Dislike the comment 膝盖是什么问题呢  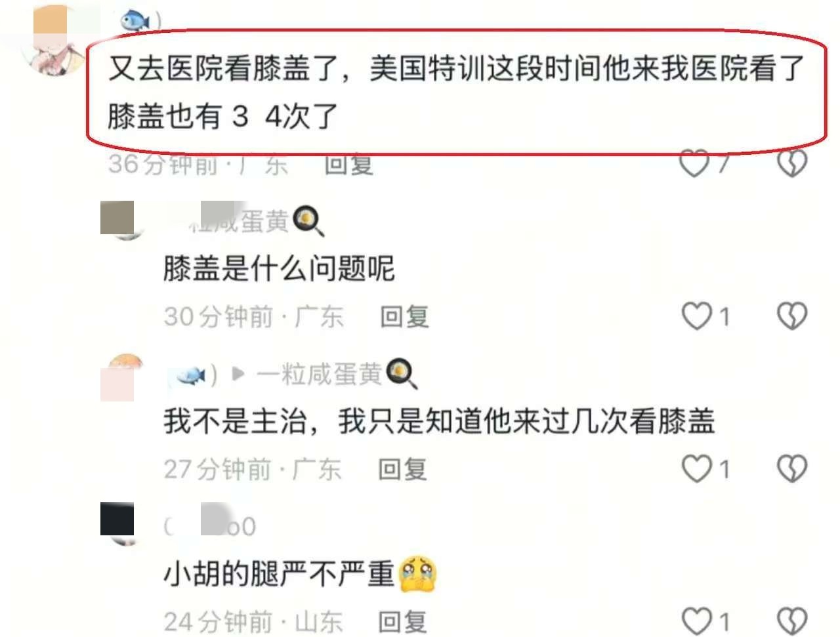[792, 316]
